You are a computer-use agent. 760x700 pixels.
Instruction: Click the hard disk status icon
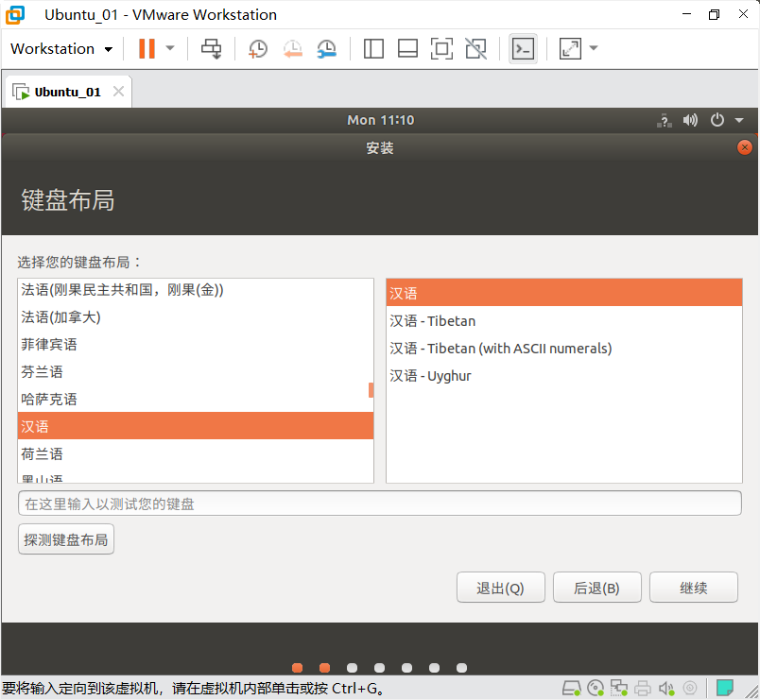click(x=572, y=688)
